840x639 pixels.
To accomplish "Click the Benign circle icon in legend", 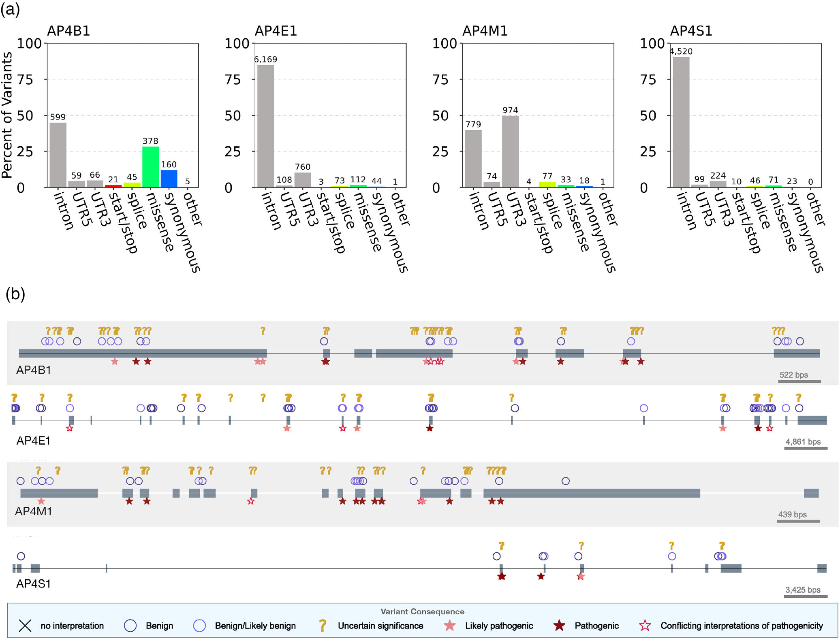I will 130,626.
